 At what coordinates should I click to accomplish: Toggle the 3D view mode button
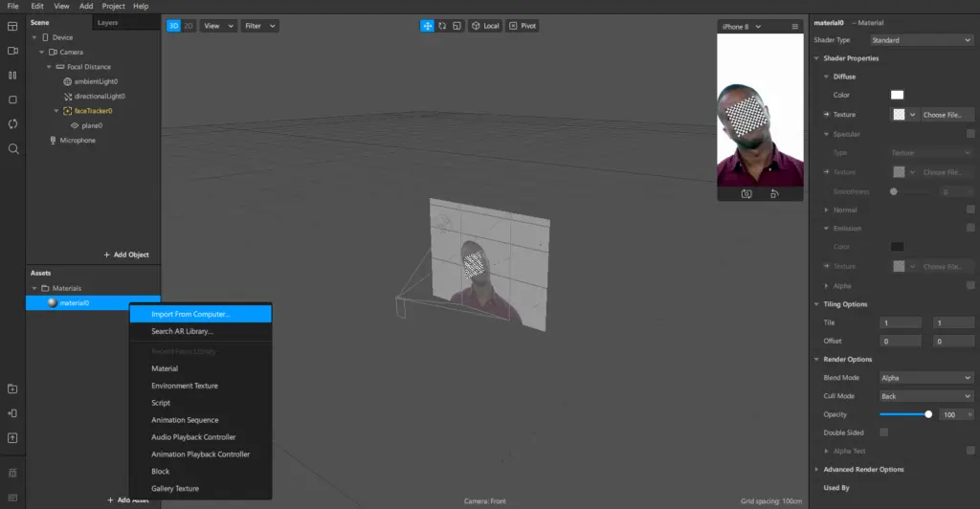click(x=174, y=26)
